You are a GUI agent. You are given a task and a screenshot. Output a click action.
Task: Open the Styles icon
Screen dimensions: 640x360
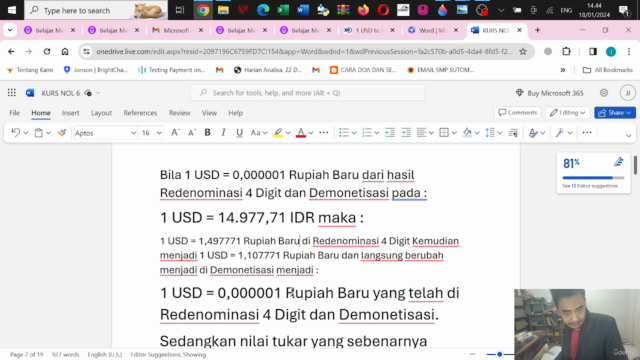[x=533, y=133]
